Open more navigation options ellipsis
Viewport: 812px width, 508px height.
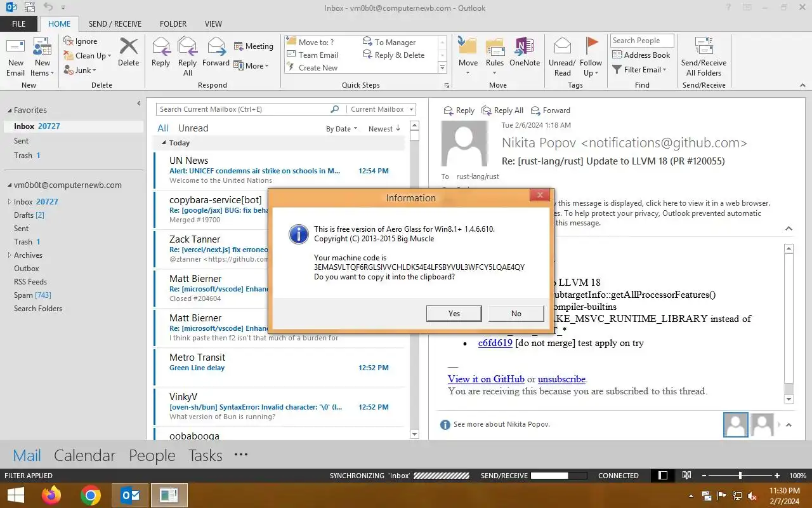(241, 455)
